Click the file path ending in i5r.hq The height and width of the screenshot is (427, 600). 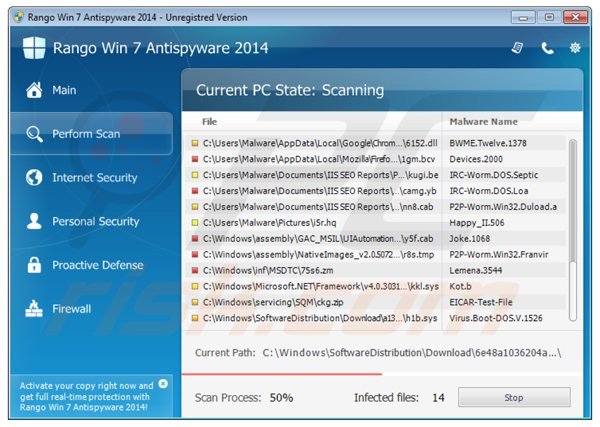click(269, 223)
